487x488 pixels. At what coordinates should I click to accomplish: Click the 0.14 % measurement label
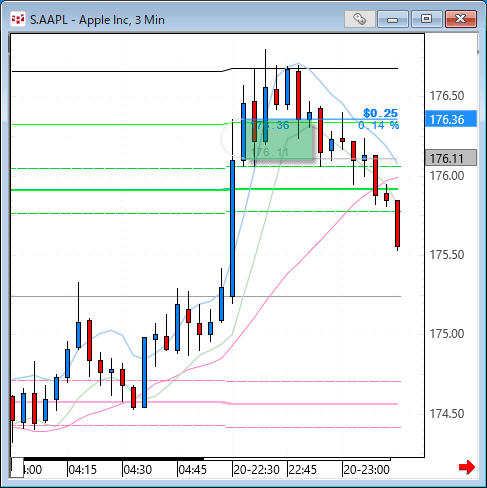tap(378, 125)
